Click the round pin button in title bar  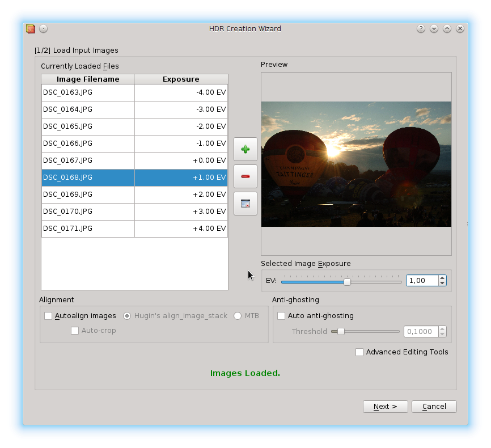[x=43, y=29]
